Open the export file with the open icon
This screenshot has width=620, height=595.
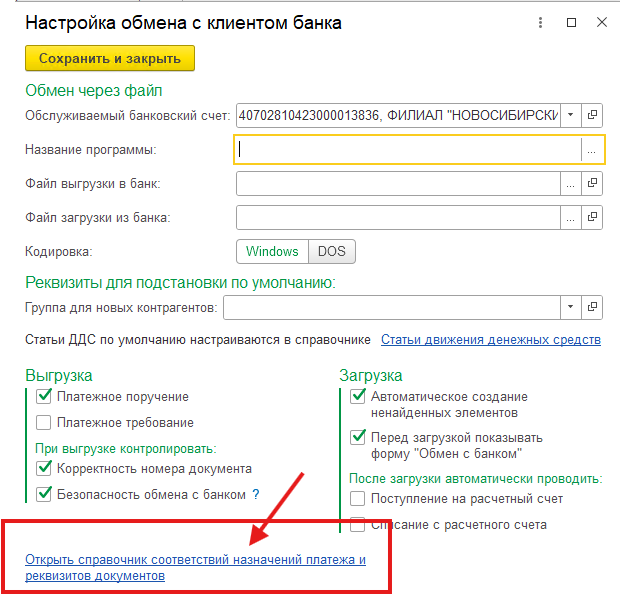click(x=592, y=183)
